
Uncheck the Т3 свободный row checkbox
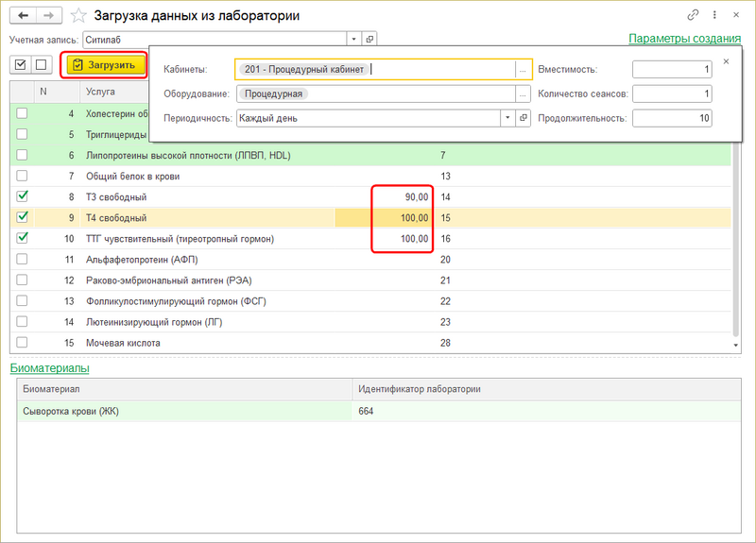coord(23,196)
